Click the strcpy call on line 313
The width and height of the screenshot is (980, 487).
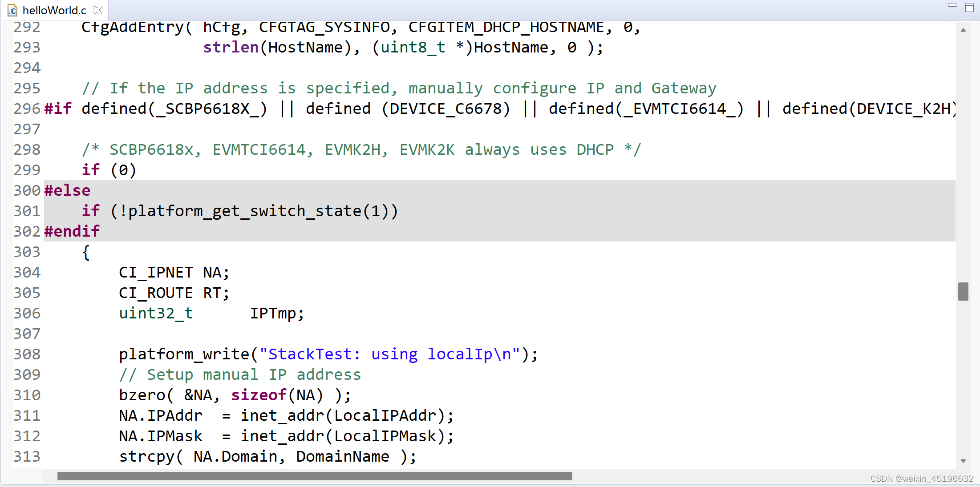coord(268,457)
